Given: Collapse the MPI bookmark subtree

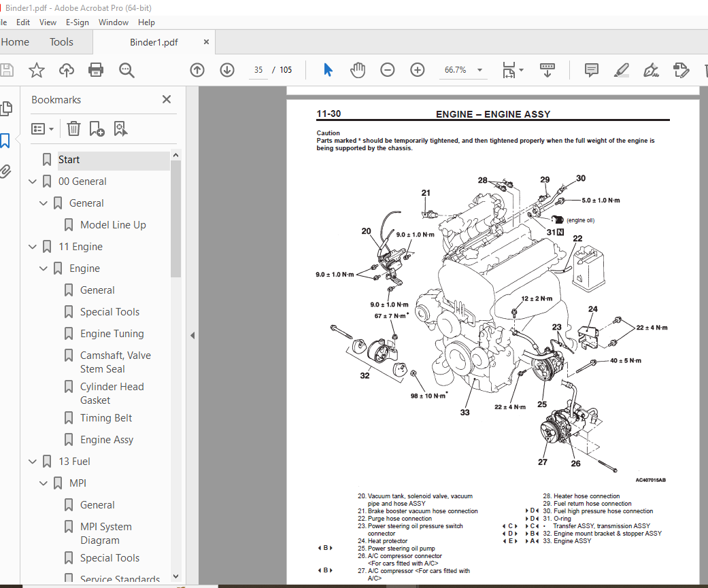Looking at the screenshot, I should click(44, 483).
